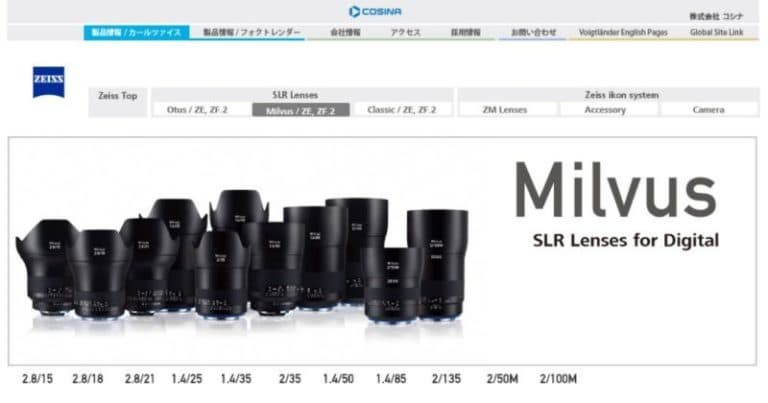Open the アクセス menu item
This screenshot has width=768, height=403.
406,32
